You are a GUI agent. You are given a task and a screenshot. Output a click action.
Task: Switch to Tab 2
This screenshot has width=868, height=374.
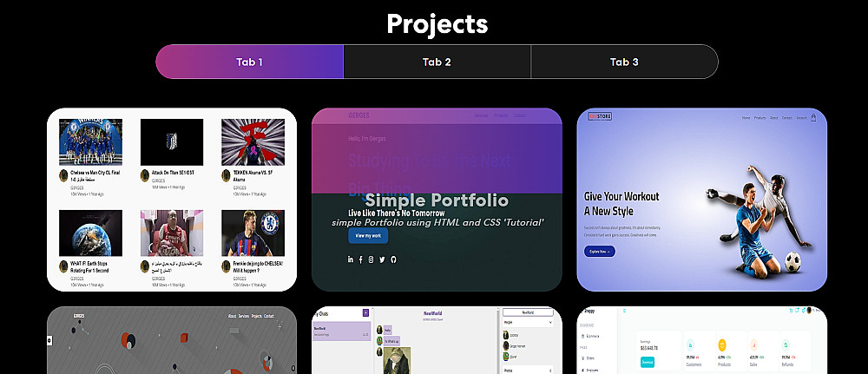click(437, 62)
